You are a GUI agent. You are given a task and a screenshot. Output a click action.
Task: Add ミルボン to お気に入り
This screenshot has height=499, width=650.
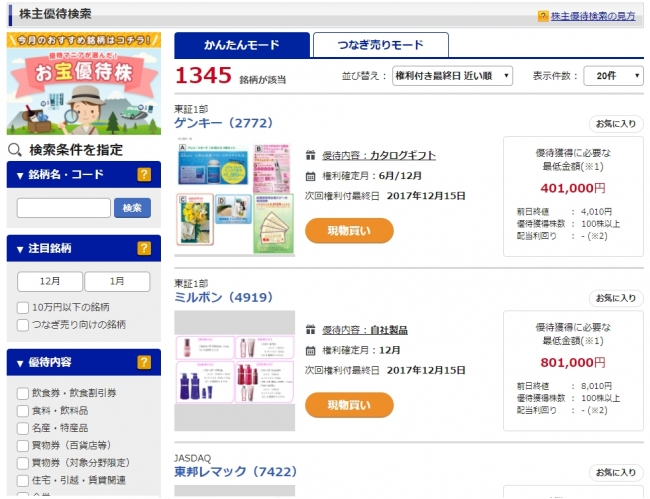[x=616, y=298]
